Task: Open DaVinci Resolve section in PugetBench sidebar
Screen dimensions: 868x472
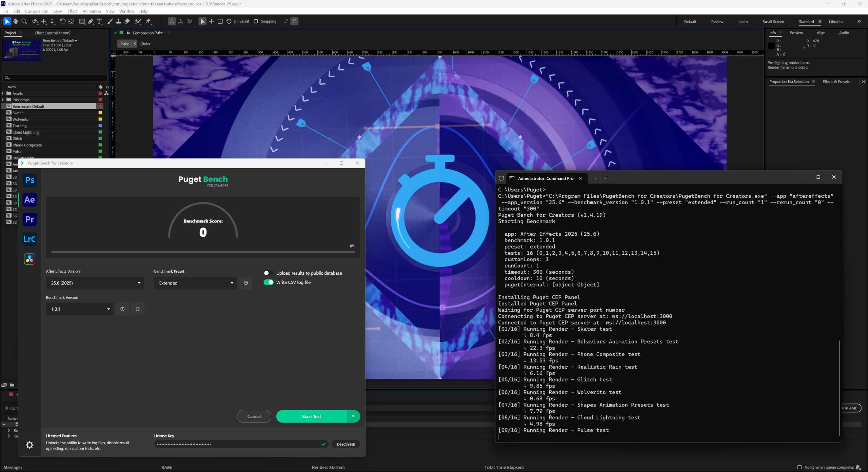Action: (29, 259)
